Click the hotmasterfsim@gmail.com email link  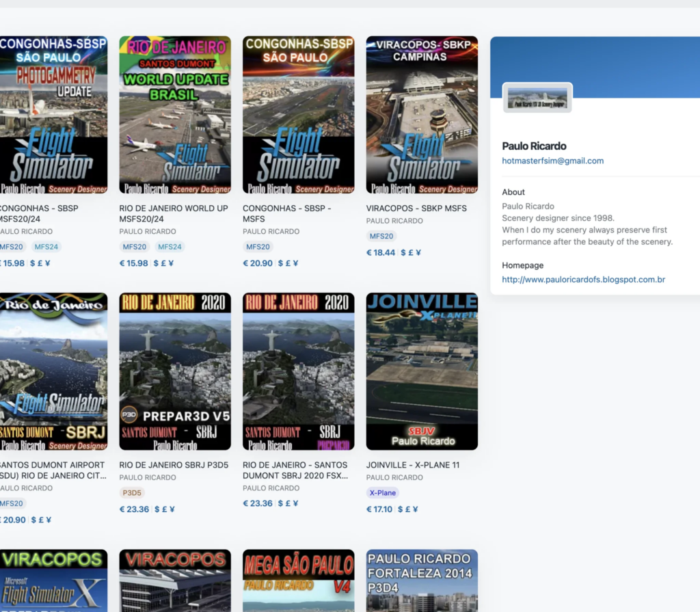(552, 161)
